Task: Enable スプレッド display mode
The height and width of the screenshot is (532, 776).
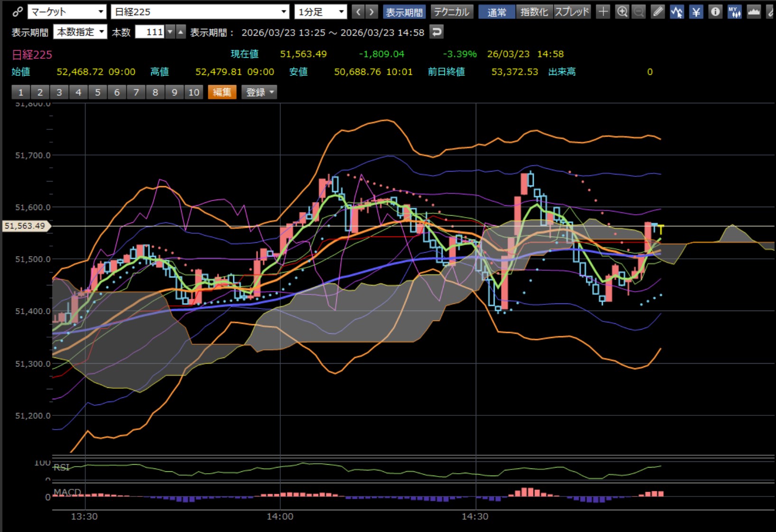Action: (572, 12)
